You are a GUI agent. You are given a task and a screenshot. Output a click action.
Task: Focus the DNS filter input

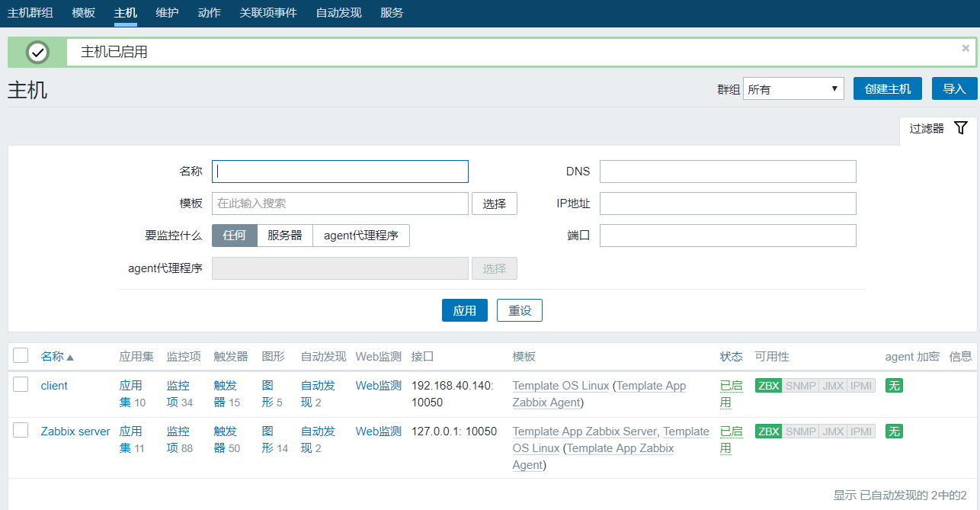point(728,172)
